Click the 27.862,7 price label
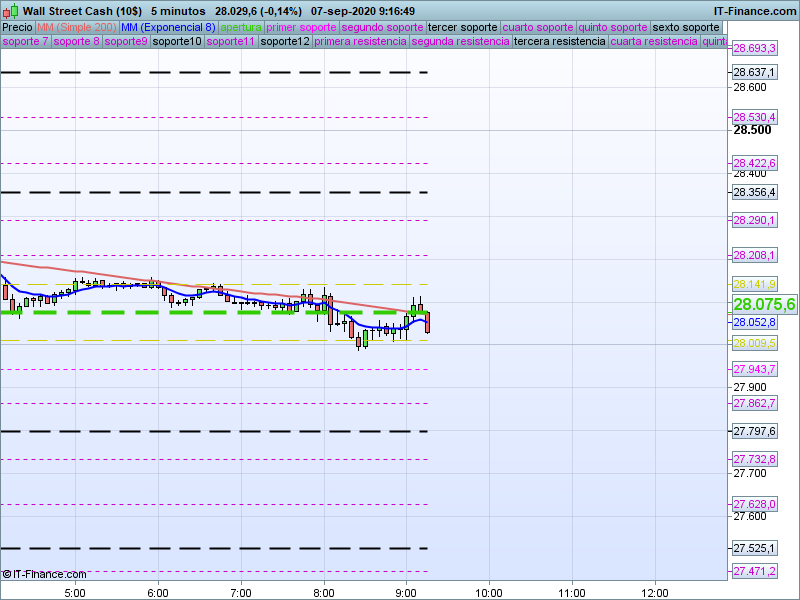The height and width of the screenshot is (600, 800). click(x=754, y=403)
